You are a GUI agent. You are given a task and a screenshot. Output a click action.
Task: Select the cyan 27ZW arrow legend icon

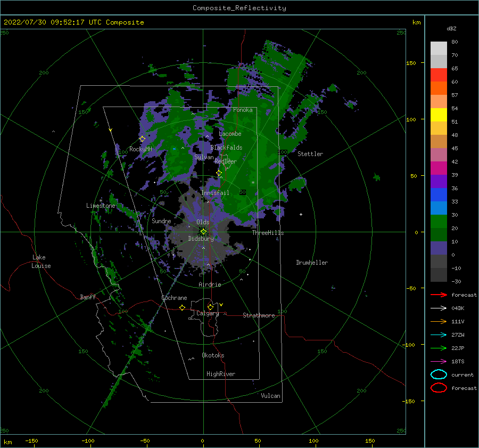(x=439, y=335)
